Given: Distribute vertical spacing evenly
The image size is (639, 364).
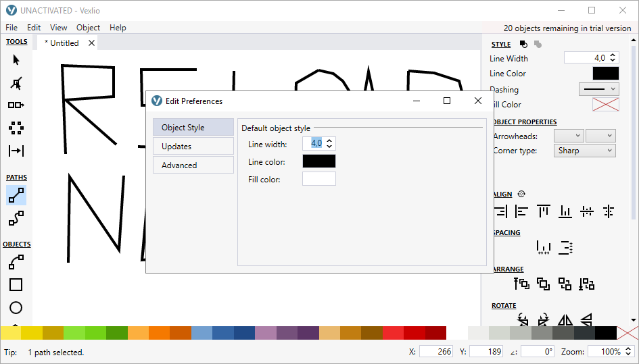Looking at the screenshot, I should [566, 247].
